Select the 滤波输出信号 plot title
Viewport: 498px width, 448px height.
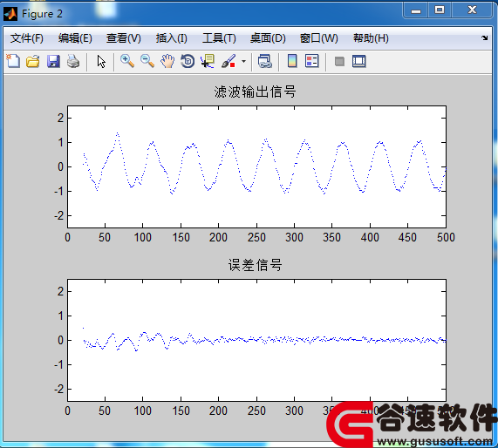pyautogui.click(x=255, y=92)
